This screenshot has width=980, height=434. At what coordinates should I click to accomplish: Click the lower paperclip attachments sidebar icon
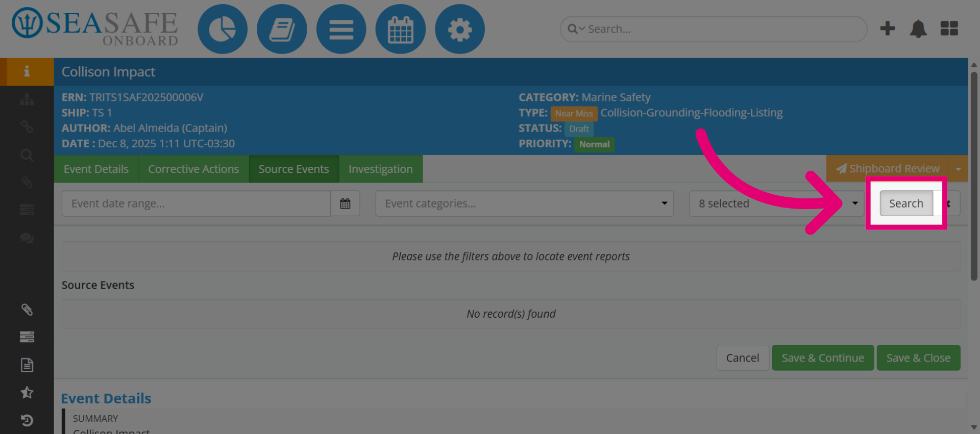tap(27, 310)
